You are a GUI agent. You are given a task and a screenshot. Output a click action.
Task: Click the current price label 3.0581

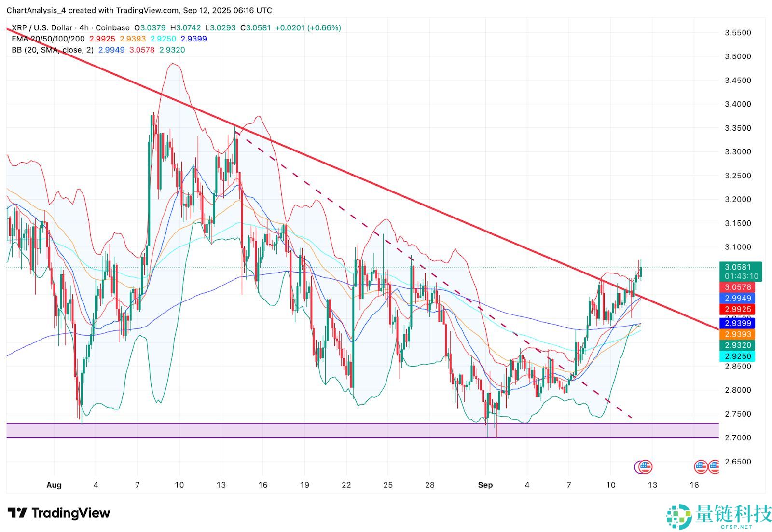739,267
